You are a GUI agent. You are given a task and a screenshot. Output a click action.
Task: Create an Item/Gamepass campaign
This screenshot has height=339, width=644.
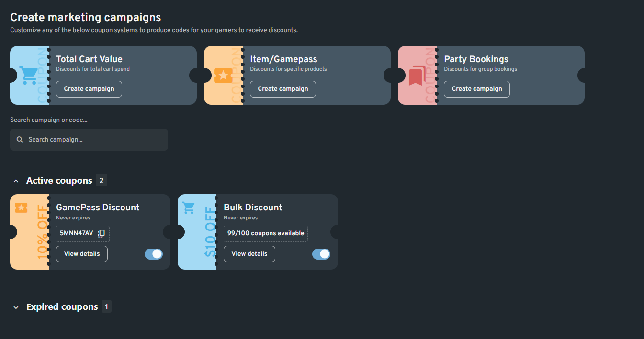click(x=283, y=89)
